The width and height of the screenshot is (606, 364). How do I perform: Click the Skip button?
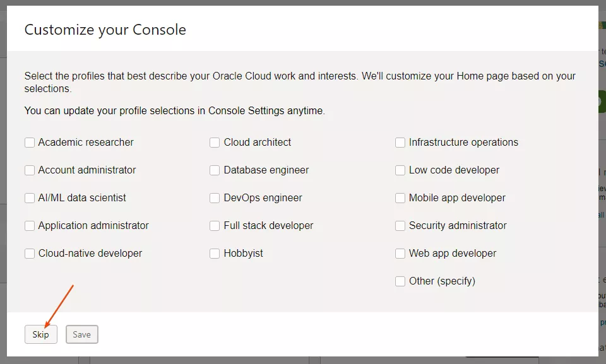[x=40, y=334]
